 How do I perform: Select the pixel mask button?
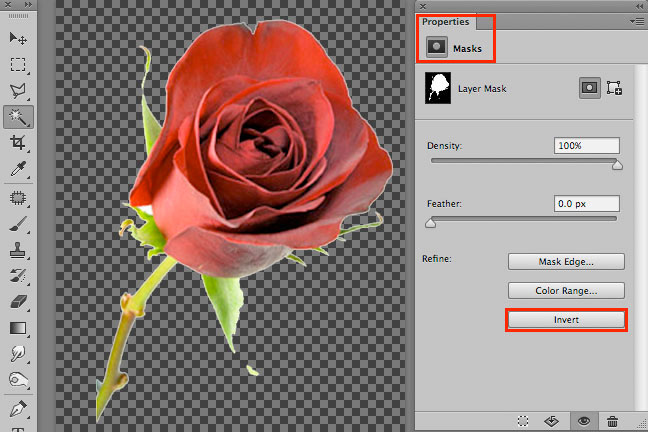590,89
